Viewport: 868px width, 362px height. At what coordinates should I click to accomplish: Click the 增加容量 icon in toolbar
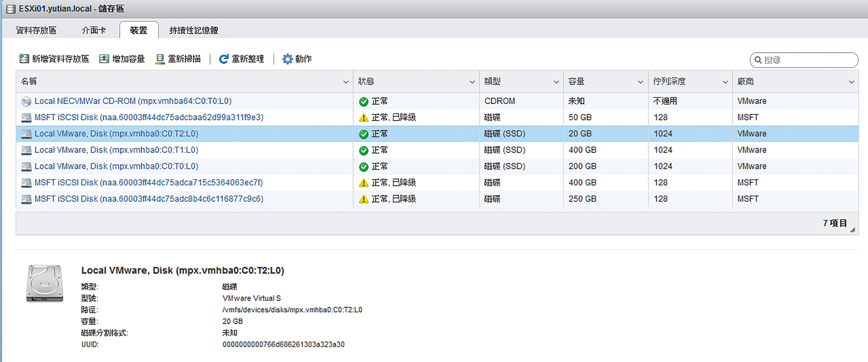(104, 59)
